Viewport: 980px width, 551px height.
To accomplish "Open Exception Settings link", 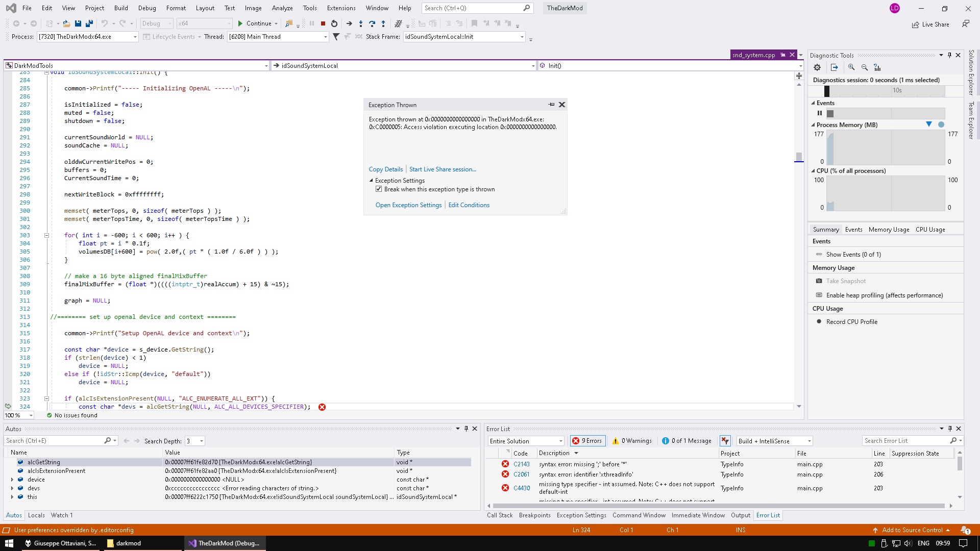I will 408,205.
